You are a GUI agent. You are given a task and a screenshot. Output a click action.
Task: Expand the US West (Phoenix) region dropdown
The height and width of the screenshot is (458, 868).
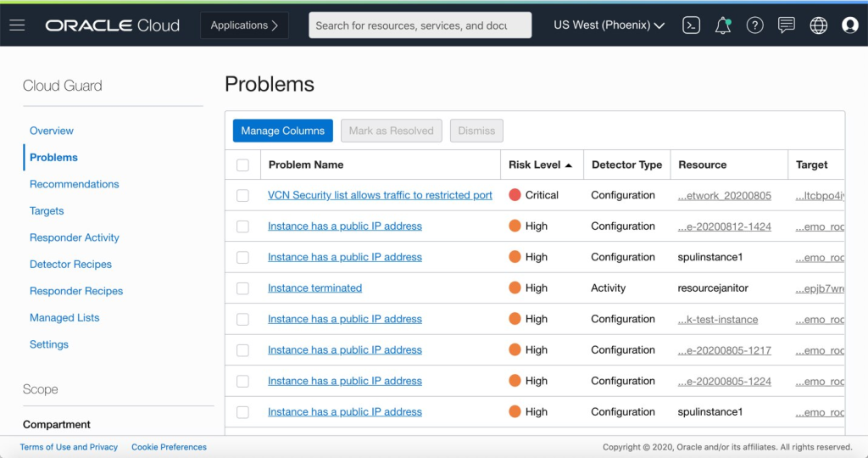[x=609, y=25]
